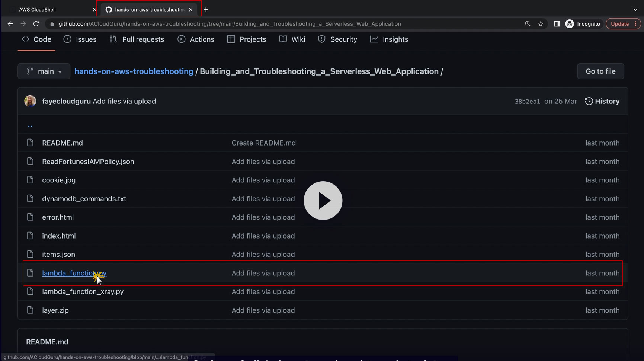Viewport: 644px width, 361px height.
Task: Open the 38b2ea1 commit hash link
Action: point(527,102)
